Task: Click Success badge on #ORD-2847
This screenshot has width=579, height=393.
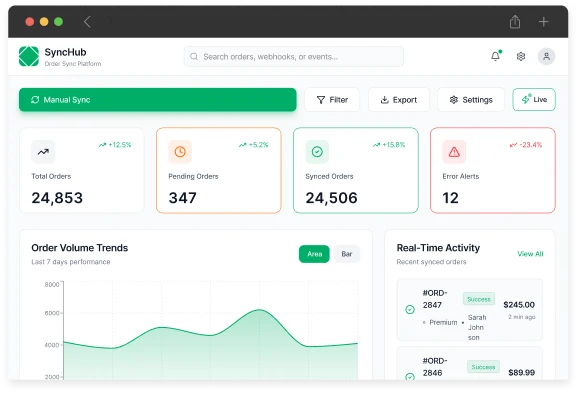Action: click(x=479, y=299)
